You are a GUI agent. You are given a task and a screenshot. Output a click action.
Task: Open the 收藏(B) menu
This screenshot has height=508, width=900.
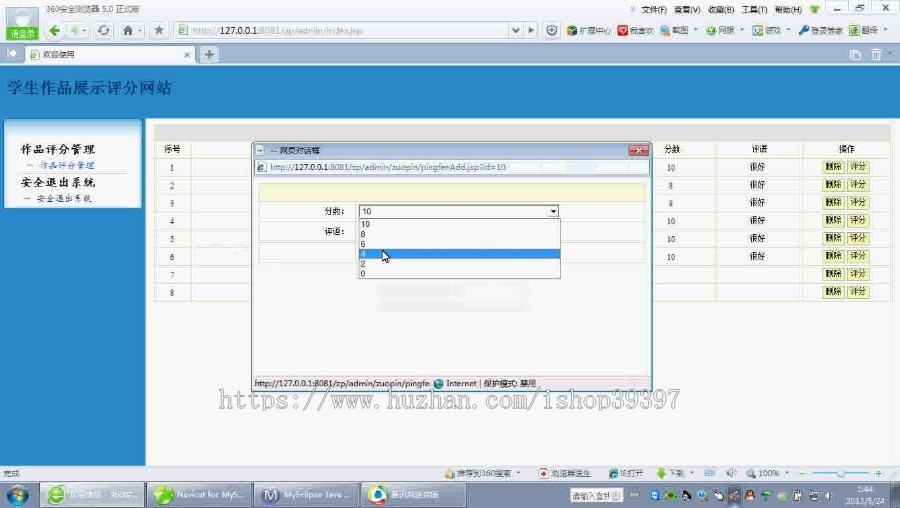[721, 10]
